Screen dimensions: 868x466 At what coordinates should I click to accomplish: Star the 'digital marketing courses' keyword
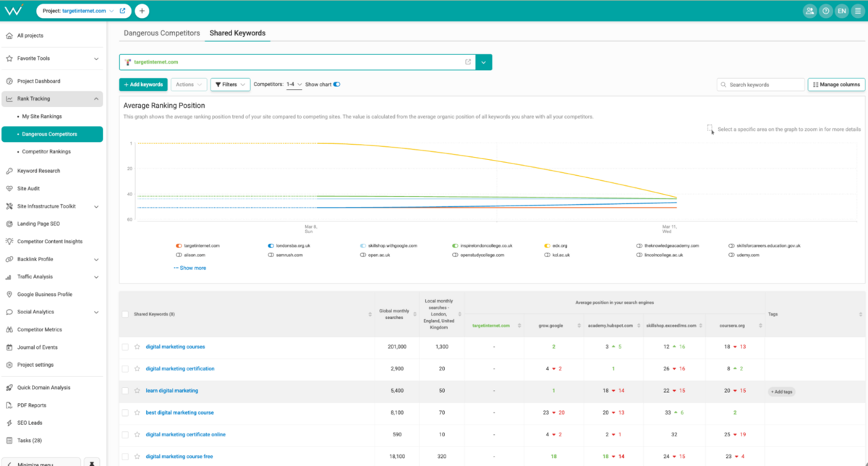pyautogui.click(x=137, y=347)
